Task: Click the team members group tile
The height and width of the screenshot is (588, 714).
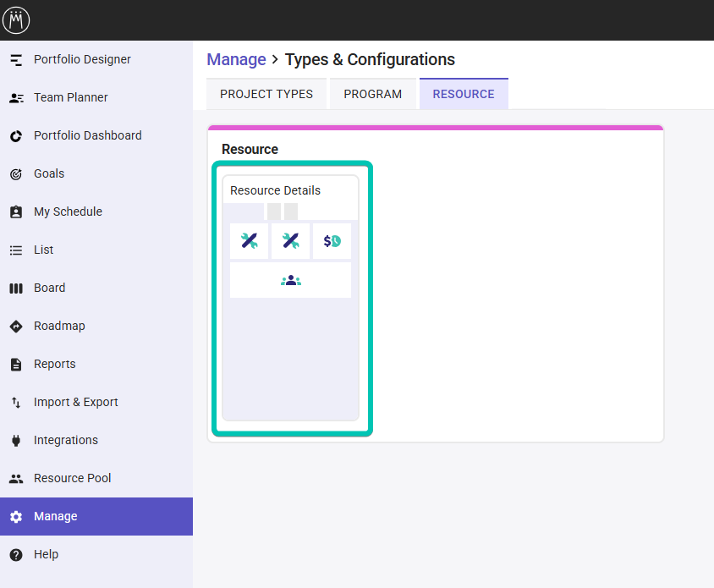Action: [290, 280]
